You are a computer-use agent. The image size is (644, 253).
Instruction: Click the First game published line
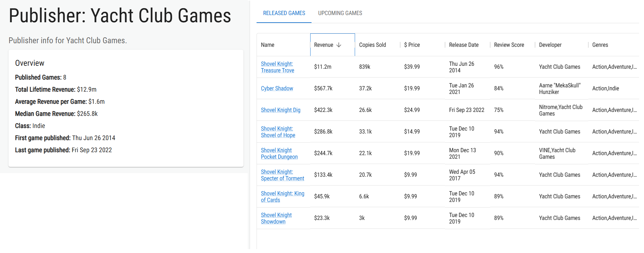[x=65, y=138]
